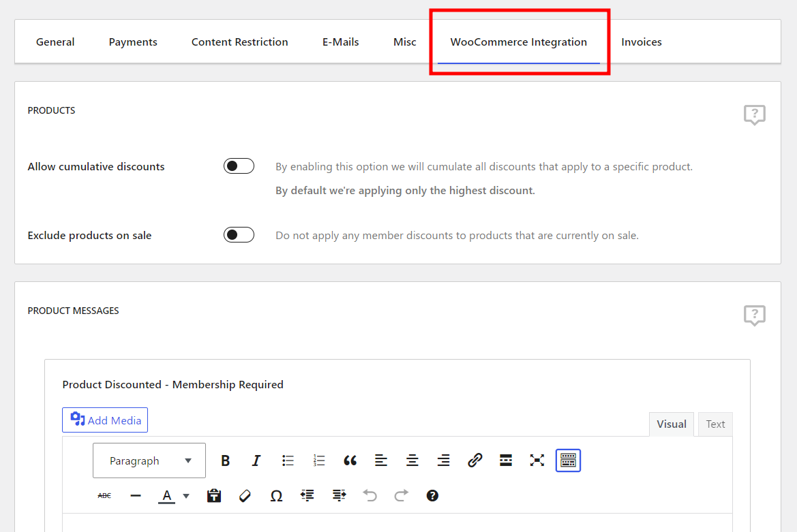
Task: Turn on Exclude products on sale
Action: 239,235
